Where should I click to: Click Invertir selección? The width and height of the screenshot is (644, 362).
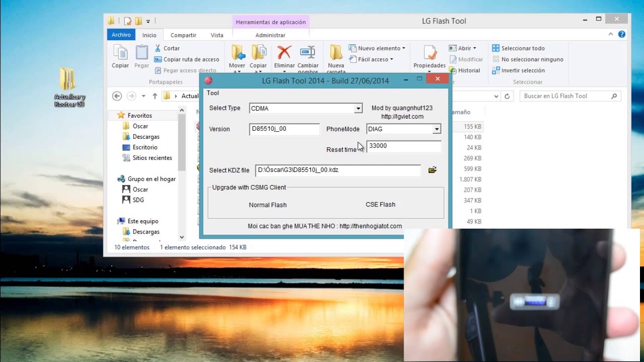(519, 70)
